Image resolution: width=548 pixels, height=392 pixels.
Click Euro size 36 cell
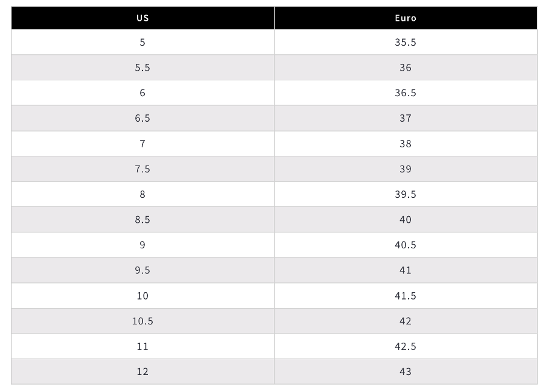click(x=406, y=68)
